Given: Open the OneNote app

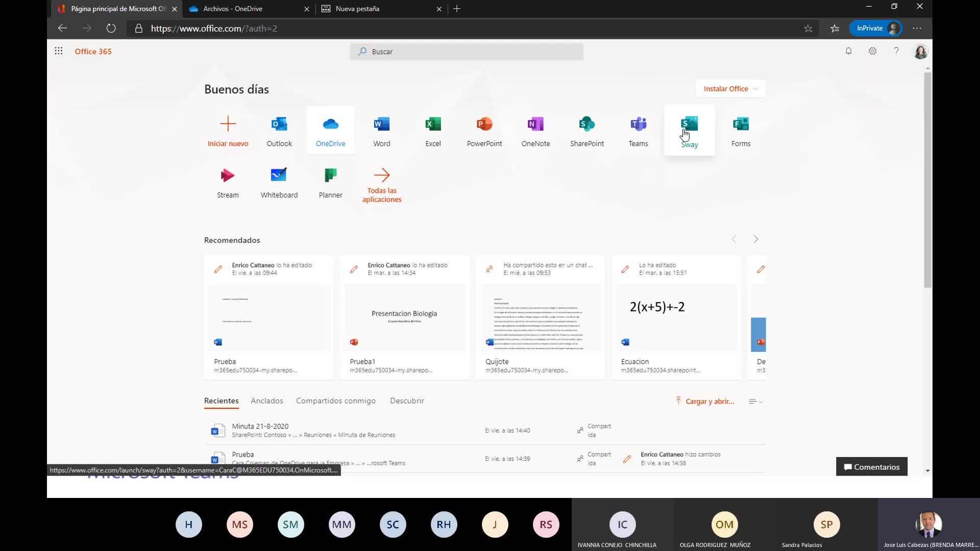Looking at the screenshot, I should tap(535, 124).
